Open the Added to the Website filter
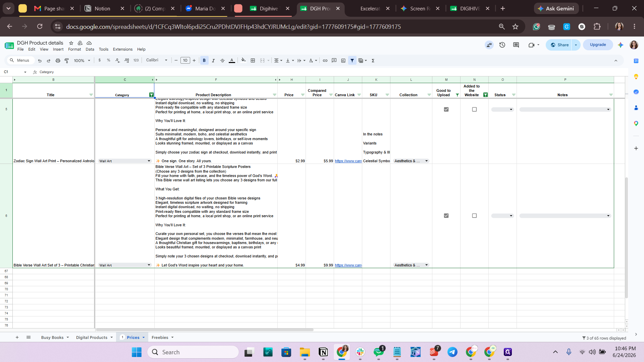The height and width of the screenshot is (362, 644). point(485,95)
